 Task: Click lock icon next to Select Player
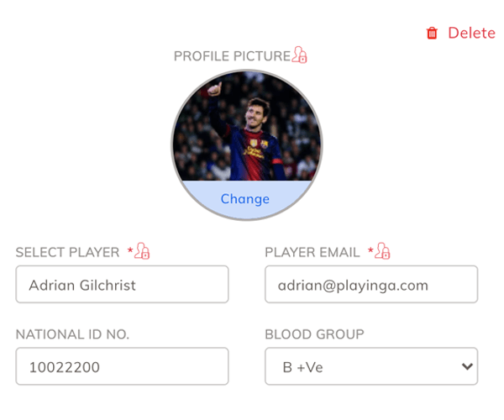[x=143, y=251]
